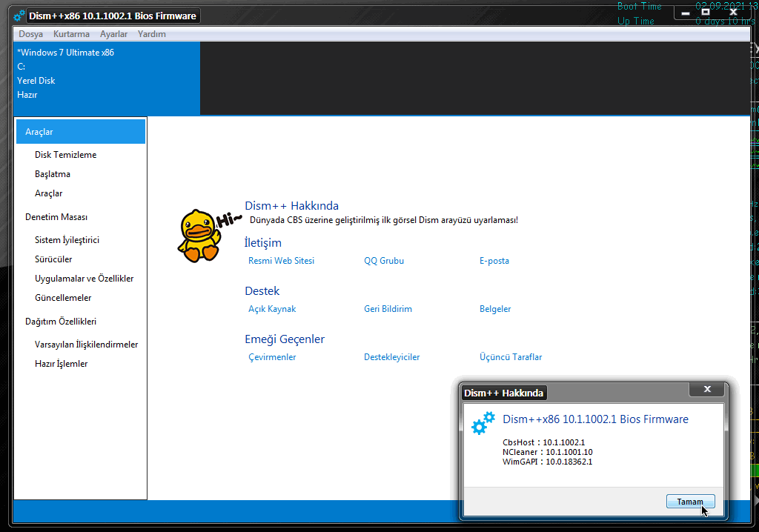Image resolution: width=759 pixels, height=532 pixels.
Task: Open Başlatma in the sidebar
Action: (53, 174)
